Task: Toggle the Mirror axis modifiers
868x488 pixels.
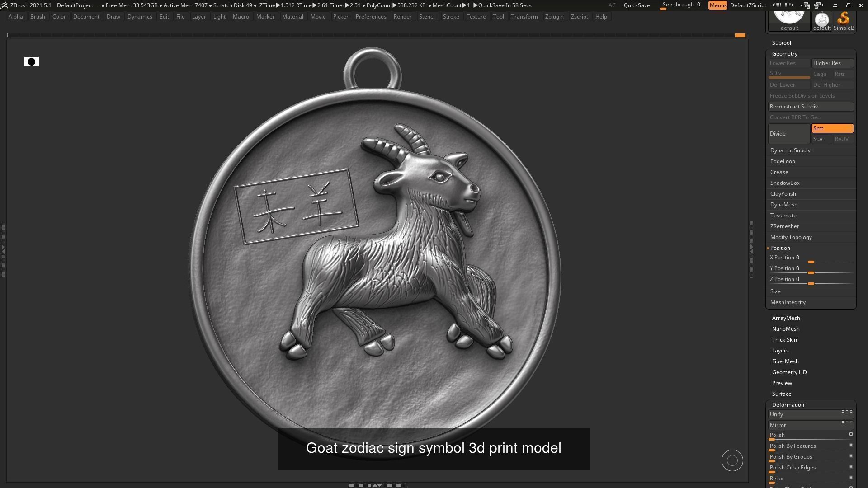Action: tap(847, 422)
